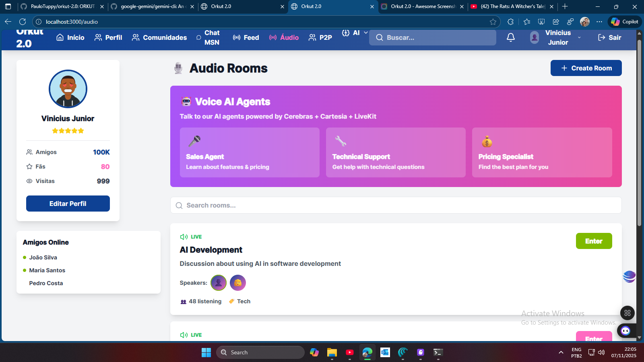Add this page to favorites star
This screenshot has height=362, width=644.
493,22
